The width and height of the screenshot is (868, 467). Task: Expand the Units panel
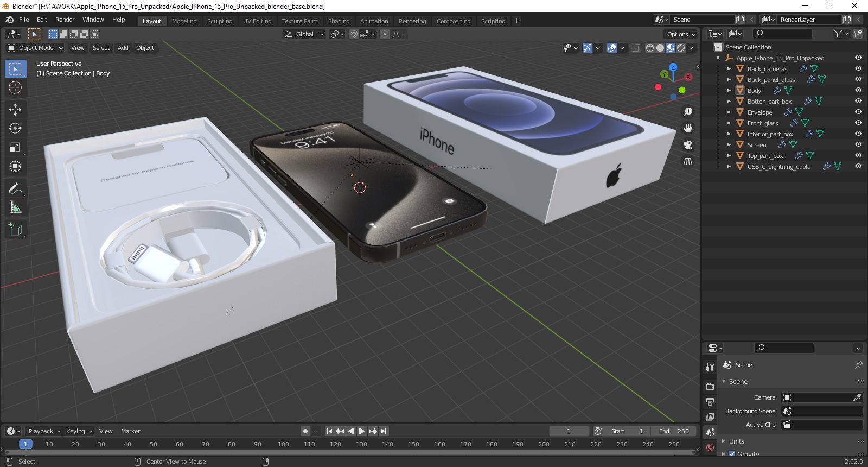pyautogui.click(x=724, y=441)
